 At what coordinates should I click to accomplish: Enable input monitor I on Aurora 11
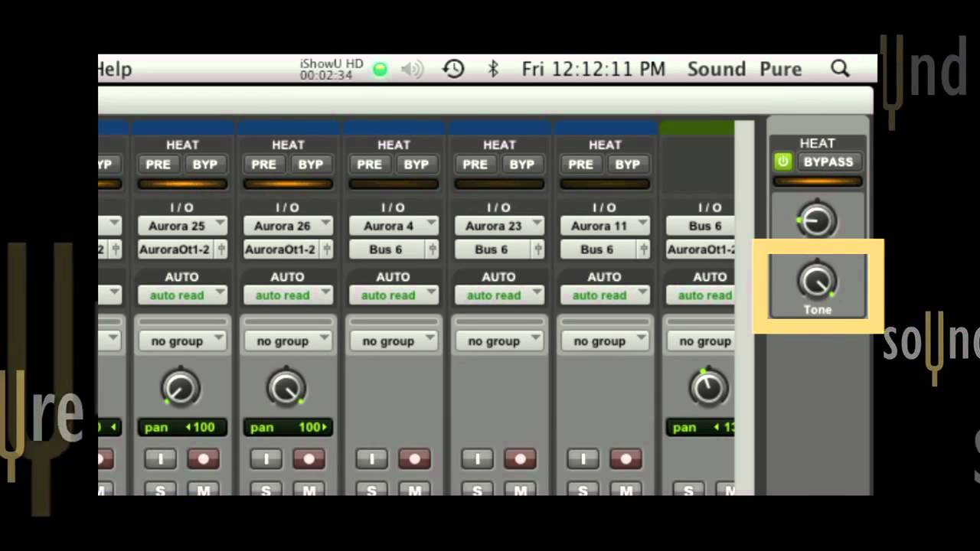583,458
